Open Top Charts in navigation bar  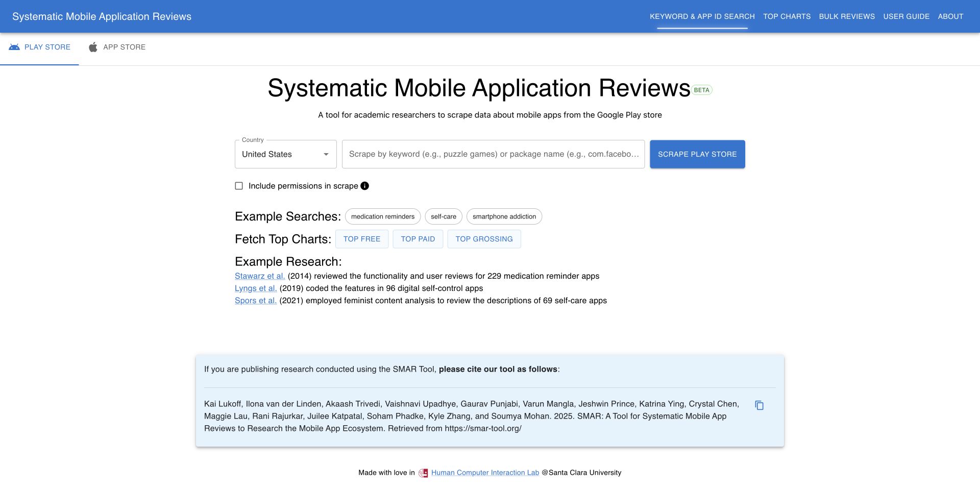787,16
